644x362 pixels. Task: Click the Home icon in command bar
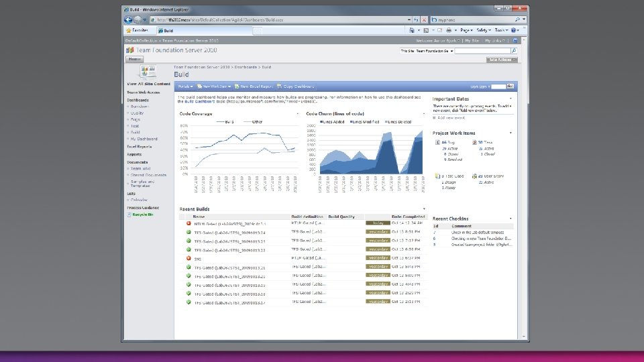coord(411,30)
